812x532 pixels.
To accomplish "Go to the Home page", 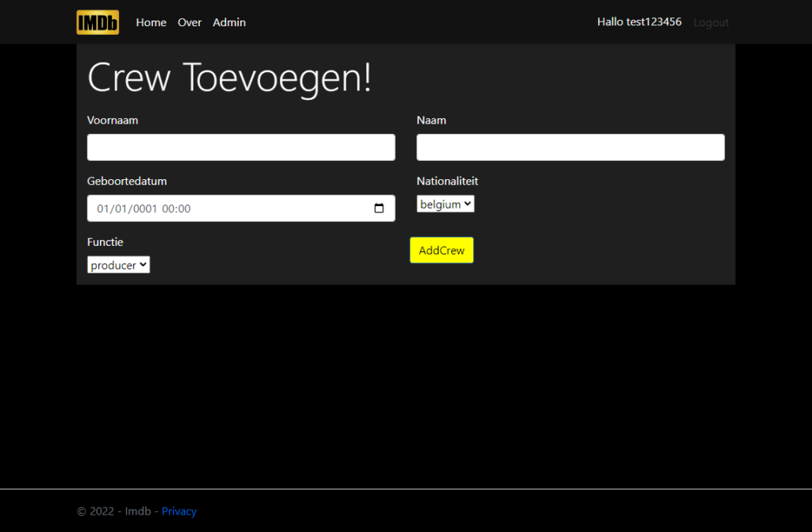I will pyautogui.click(x=151, y=22).
